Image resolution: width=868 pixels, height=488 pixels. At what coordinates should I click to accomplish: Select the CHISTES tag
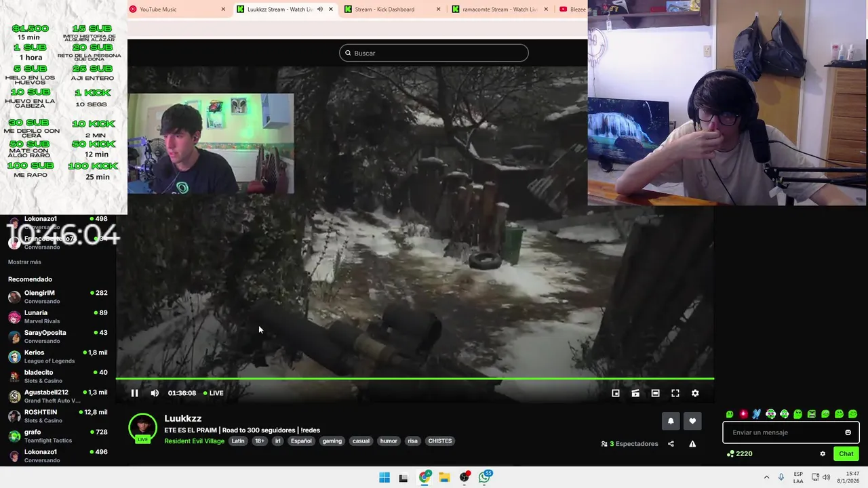[439, 441]
